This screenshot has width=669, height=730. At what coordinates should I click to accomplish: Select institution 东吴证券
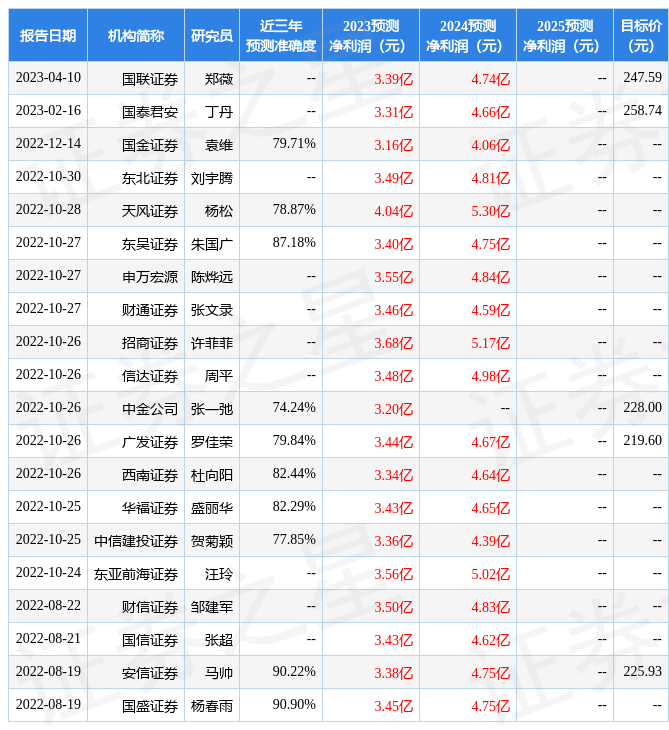(x=150, y=244)
